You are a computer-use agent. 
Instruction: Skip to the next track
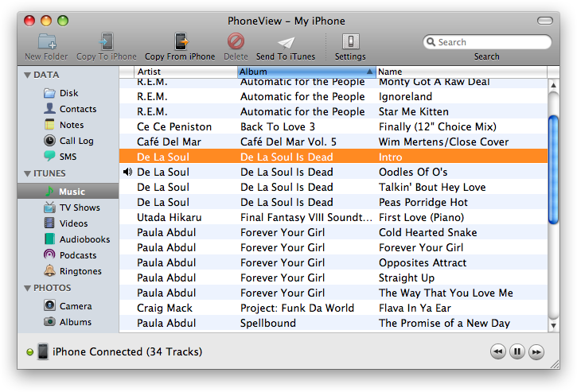pyautogui.click(x=536, y=352)
